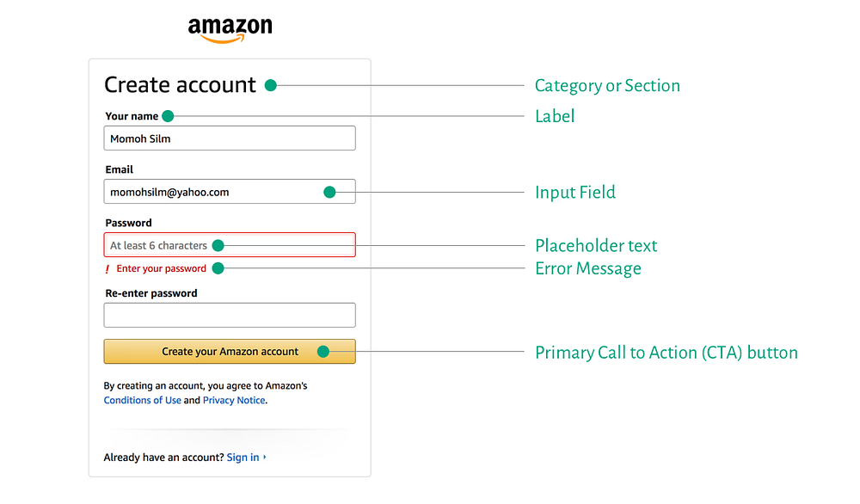Follow the Sign in link
This screenshot has height=504, width=860.
point(243,458)
